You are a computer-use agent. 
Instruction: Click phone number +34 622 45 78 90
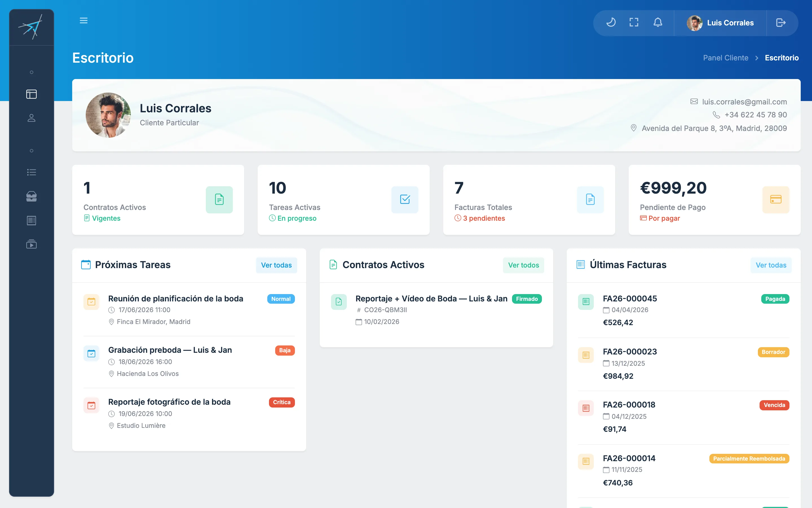pyautogui.click(x=756, y=115)
